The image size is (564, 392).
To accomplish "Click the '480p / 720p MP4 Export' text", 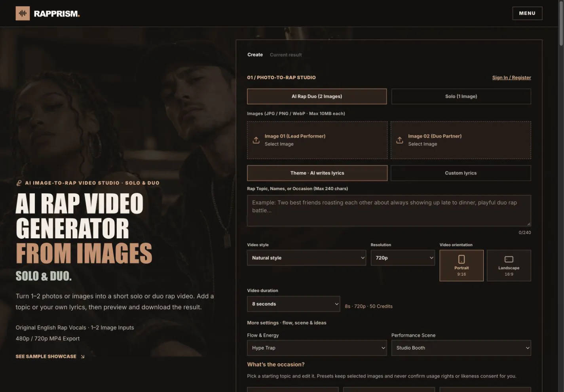I will click(x=47, y=339).
